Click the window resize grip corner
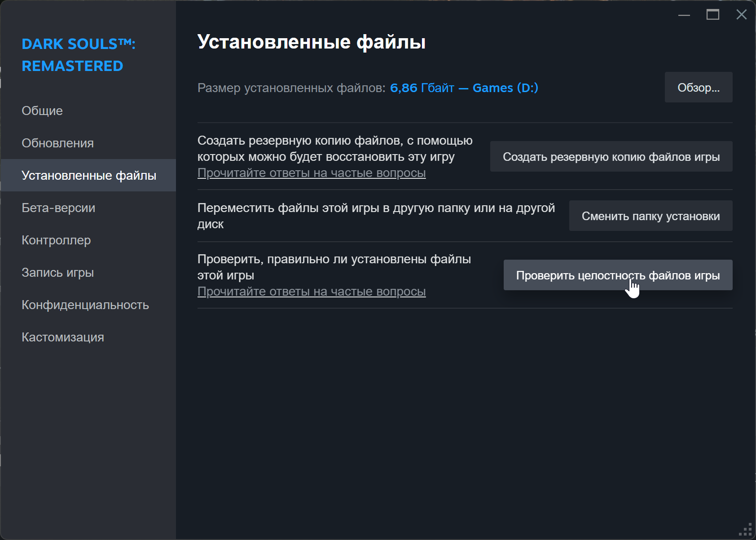Screen dimensions: 756x540 click(x=746, y=530)
